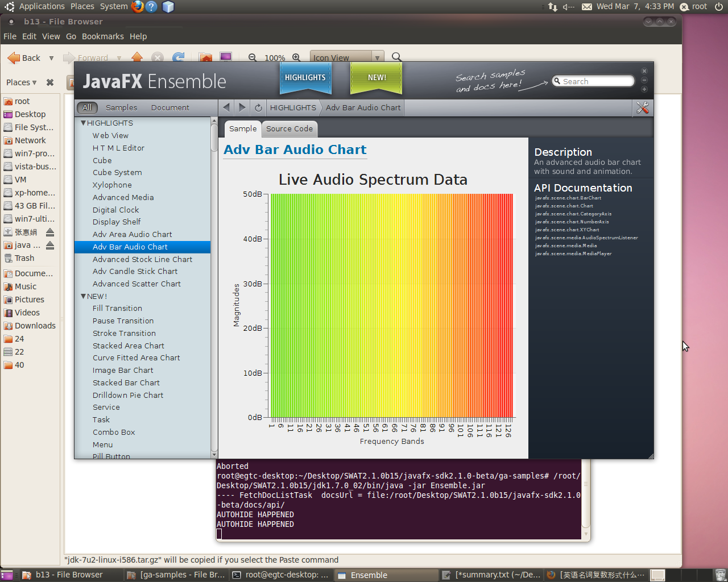Close the Places sidebar with X icon
The image size is (728, 582).
[x=50, y=82]
